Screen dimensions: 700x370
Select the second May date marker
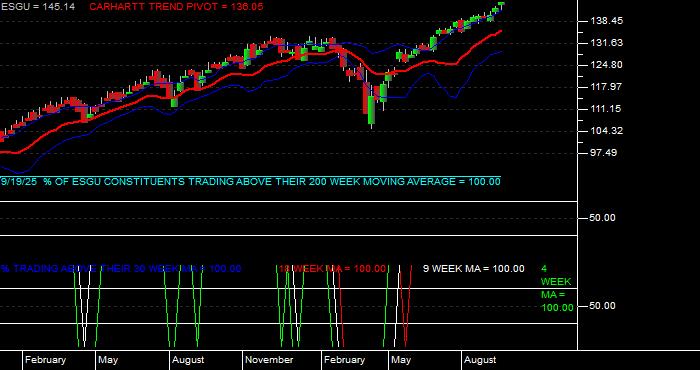(400, 360)
